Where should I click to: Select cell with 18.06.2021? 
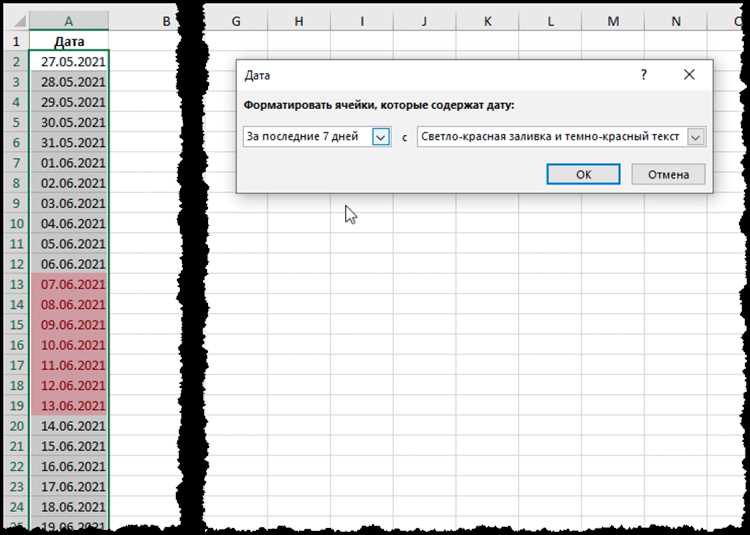click(69, 507)
